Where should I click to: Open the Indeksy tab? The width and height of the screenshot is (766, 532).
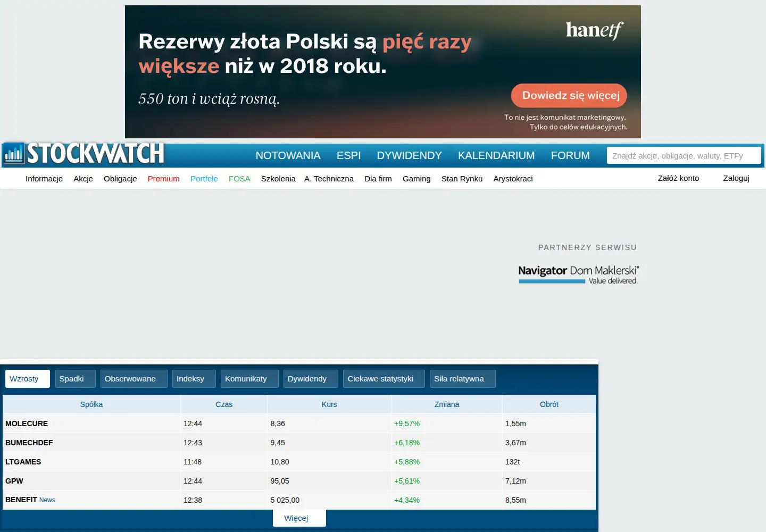point(194,379)
